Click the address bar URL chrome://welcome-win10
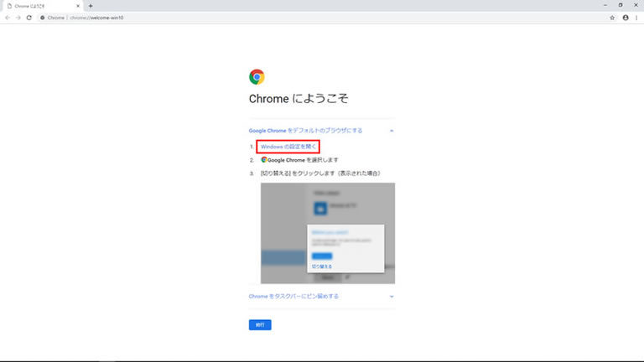The width and height of the screenshot is (644, 362). click(96, 18)
